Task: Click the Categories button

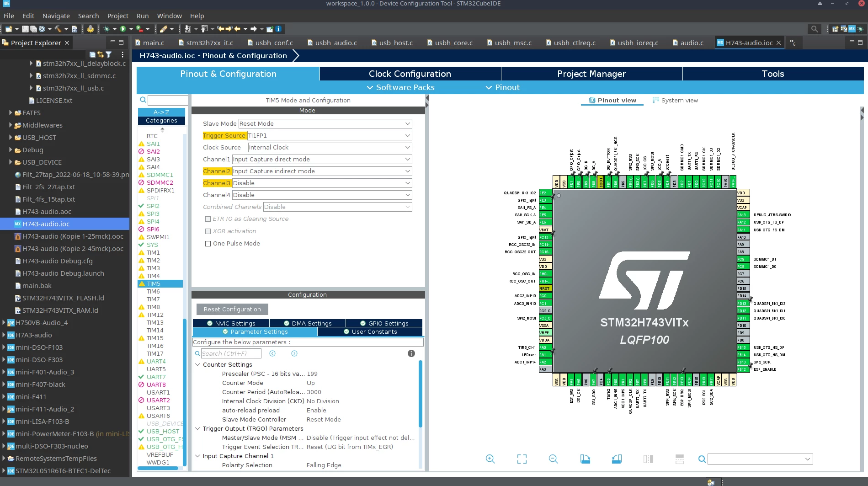Action: tap(161, 121)
